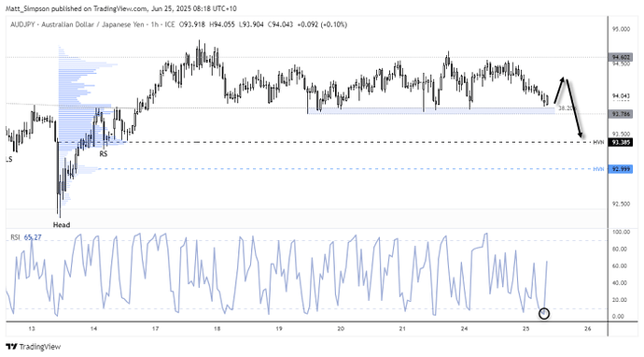Select the Head pattern label

point(62,224)
